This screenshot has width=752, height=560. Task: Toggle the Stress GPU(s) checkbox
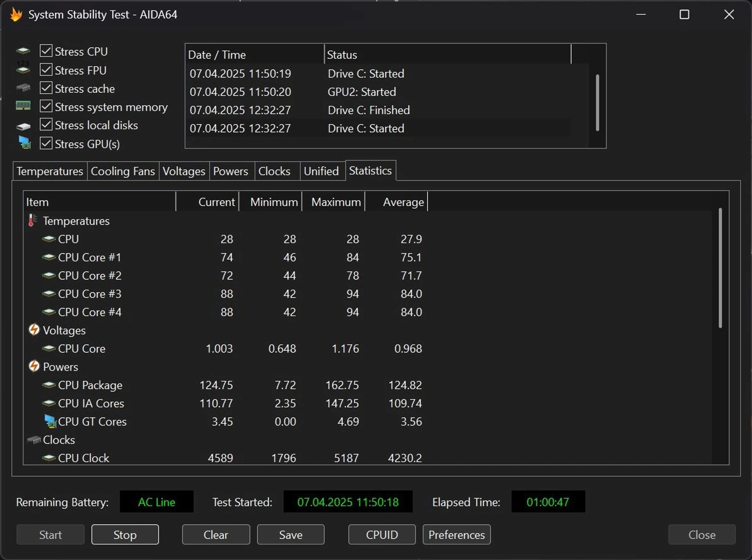pos(46,143)
